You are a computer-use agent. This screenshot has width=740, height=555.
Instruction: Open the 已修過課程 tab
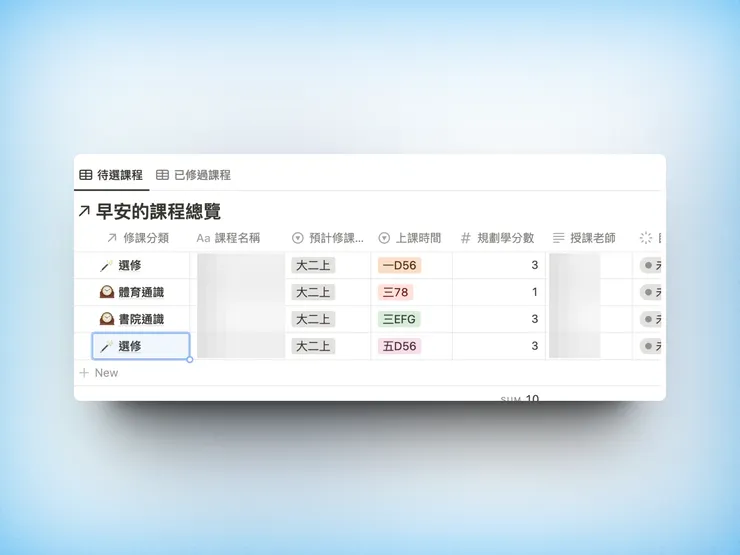[193, 175]
